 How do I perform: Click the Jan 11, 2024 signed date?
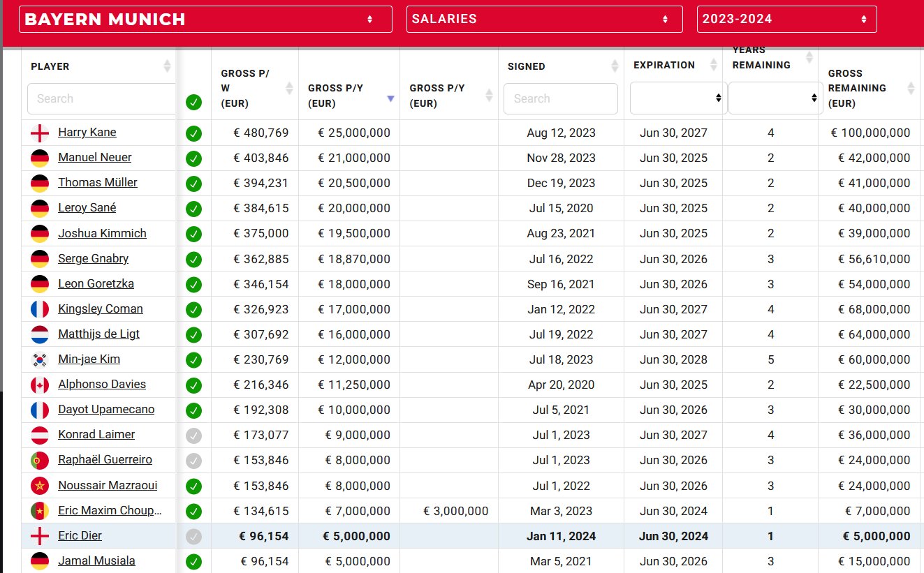[x=561, y=536]
